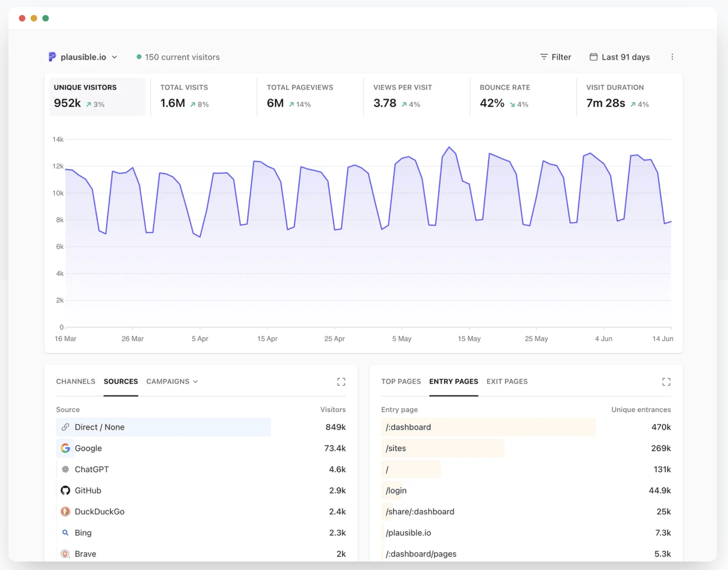Expand the Entry Pages panel with fullscreen icon
The height and width of the screenshot is (570, 728).
pos(666,381)
